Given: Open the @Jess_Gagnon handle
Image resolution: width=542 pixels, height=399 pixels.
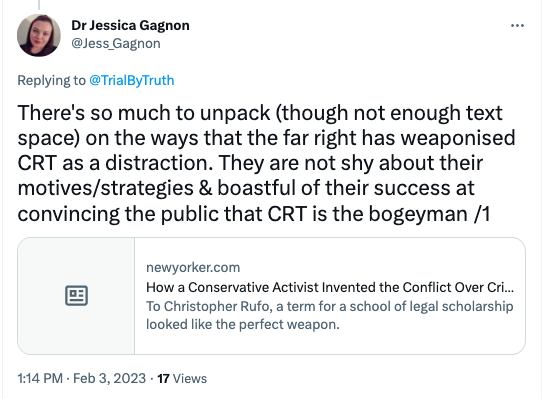Looking at the screenshot, I should pos(116,44).
